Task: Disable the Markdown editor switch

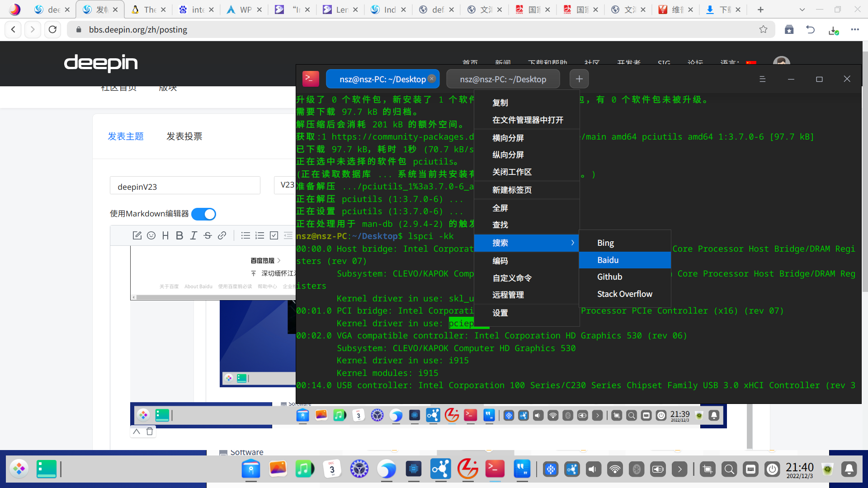Action: (203, 214)
